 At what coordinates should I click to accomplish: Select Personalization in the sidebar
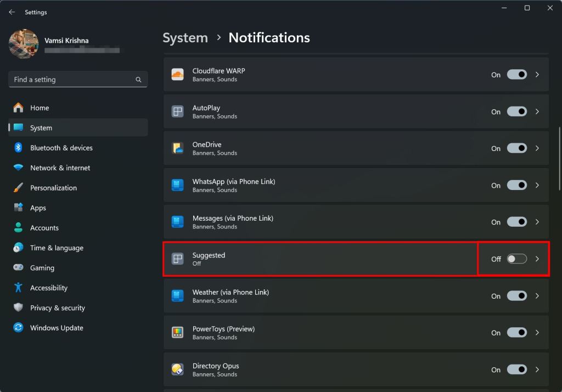78,188
